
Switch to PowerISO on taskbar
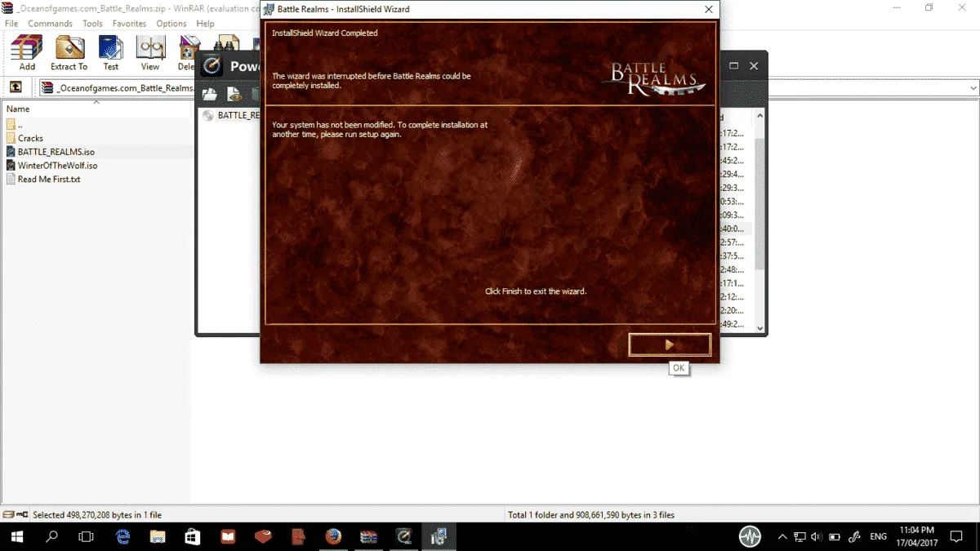pos(403,536)
